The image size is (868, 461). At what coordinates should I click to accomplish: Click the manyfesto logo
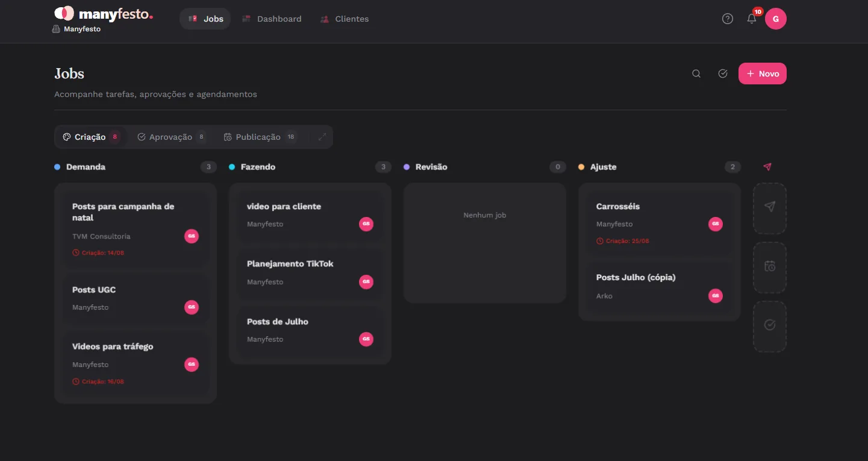click(x=104, y=14)
